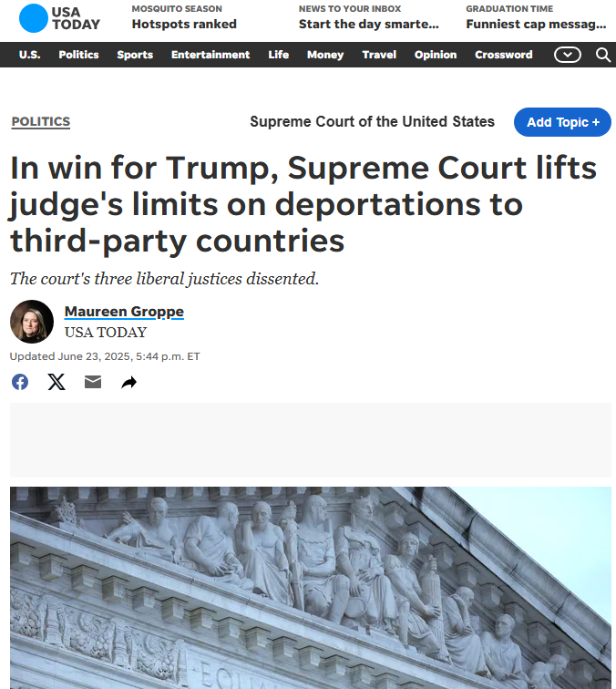Screen dimensions: 616x689
Task: Click Maureen Groppe's author photo
Action: click(x=32, y=322)
